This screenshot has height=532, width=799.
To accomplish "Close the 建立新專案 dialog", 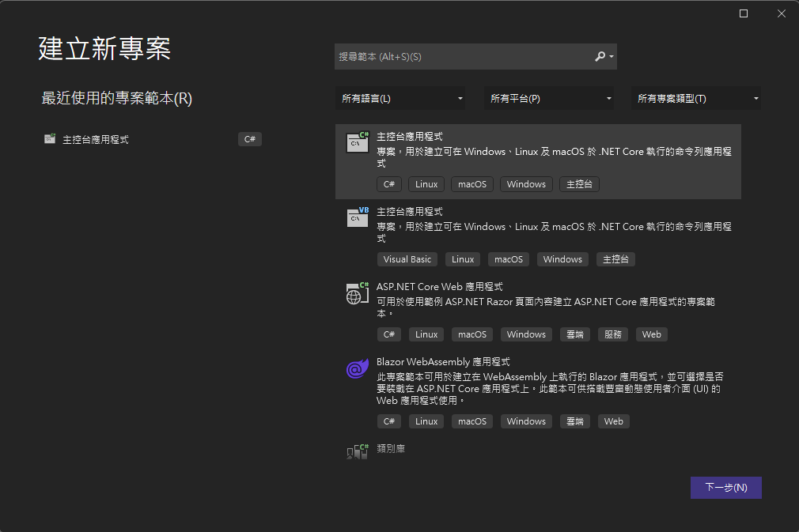I will click(x=782, y=13).
